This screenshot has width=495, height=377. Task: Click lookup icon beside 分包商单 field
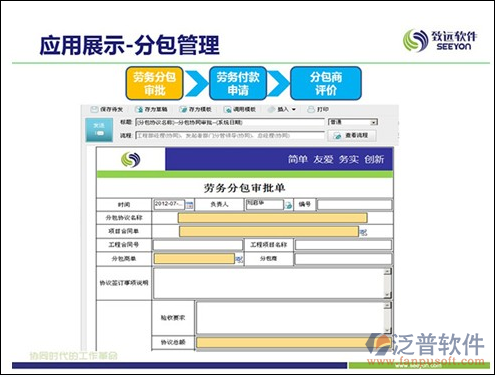tap(239, 259)
